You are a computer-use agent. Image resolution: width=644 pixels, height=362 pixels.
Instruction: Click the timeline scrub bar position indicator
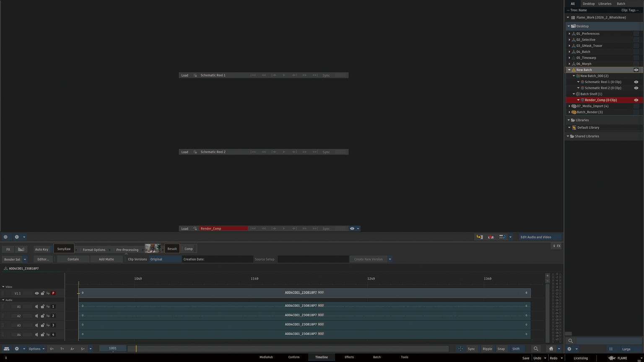click(136, 349)
